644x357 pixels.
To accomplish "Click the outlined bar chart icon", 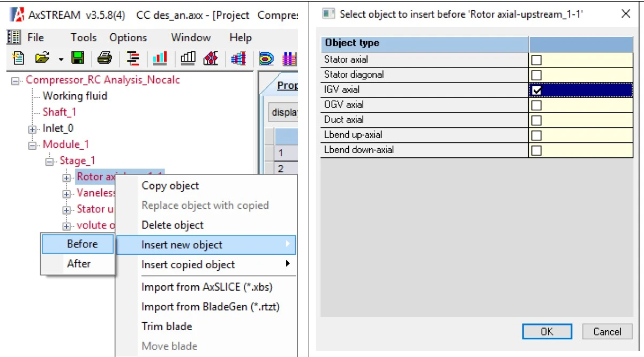I will 188,58.
